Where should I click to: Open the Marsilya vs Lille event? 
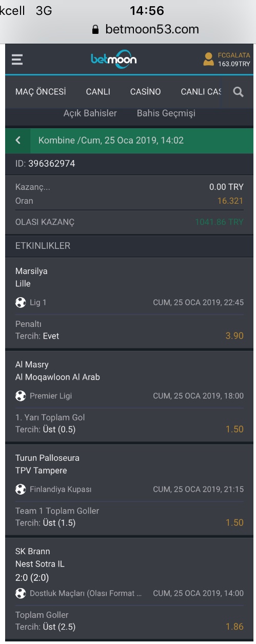[x=31, y=278]
